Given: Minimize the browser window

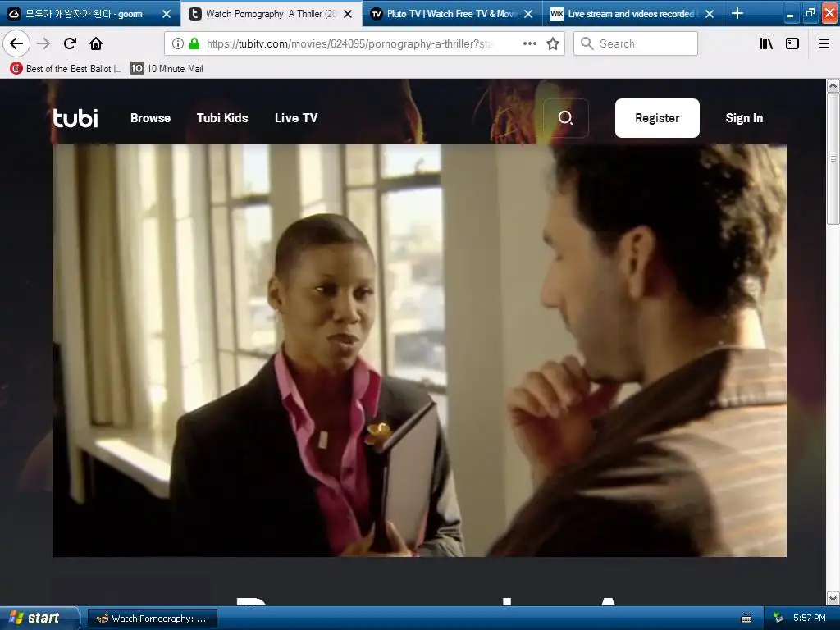Looking at the screenshot, I should [x=790, y=13].
